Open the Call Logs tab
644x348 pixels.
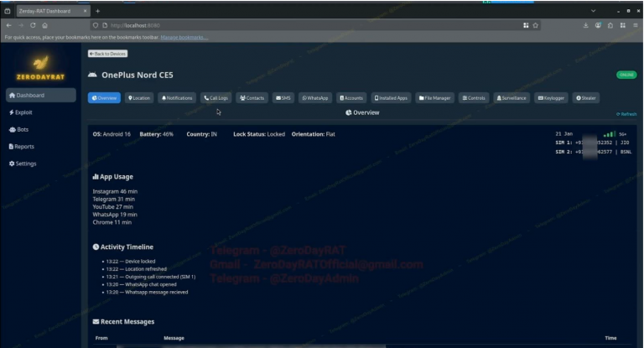click(216, 98)
